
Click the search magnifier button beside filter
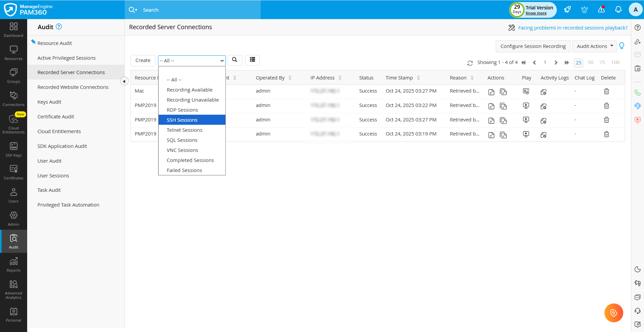click(234, 60)
